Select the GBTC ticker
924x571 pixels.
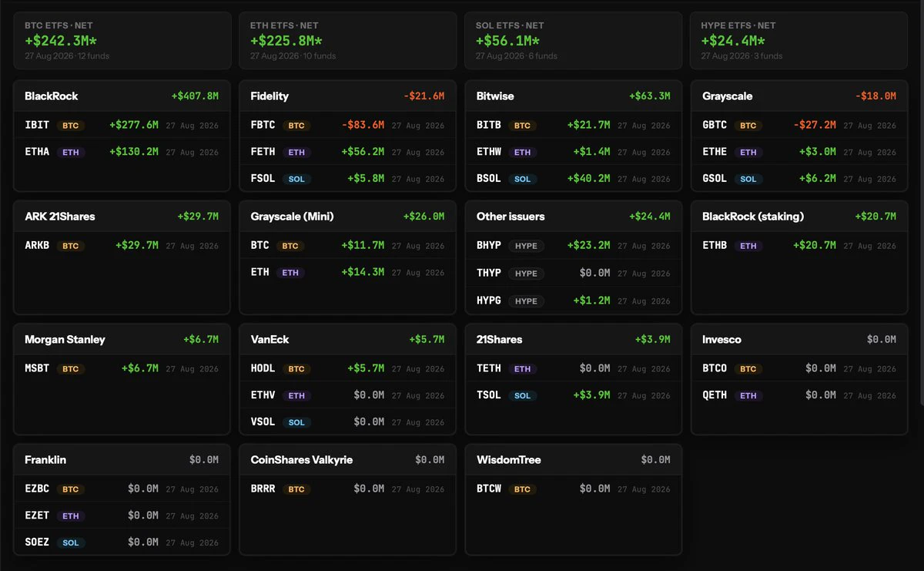point(715,125)
